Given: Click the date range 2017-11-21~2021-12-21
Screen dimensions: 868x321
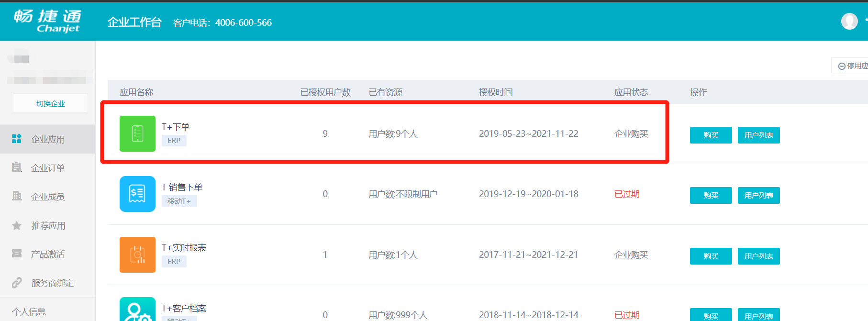Looking at the screenshot, I should point(529,255).
